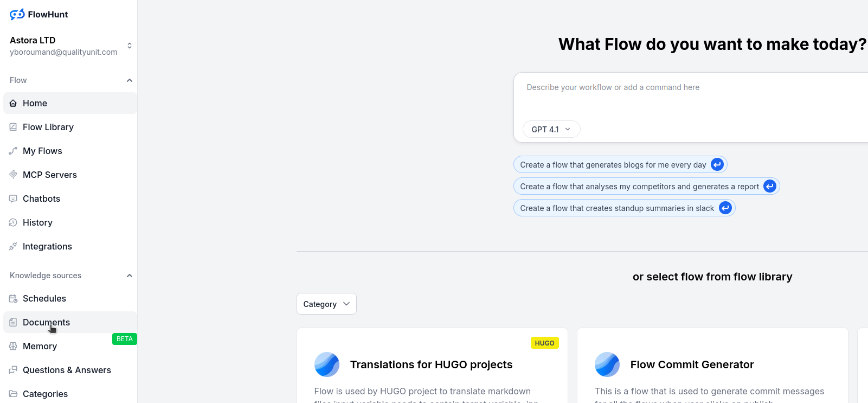The image size is (868, 403).
Task: Collapse the Knowledge sources section
Action: point(129,276)
